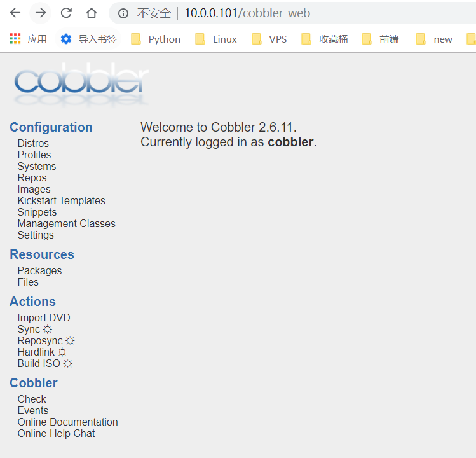Open the Systems link
The height and width of the screenshot is (458, 476).
click(x=37, y=166)
